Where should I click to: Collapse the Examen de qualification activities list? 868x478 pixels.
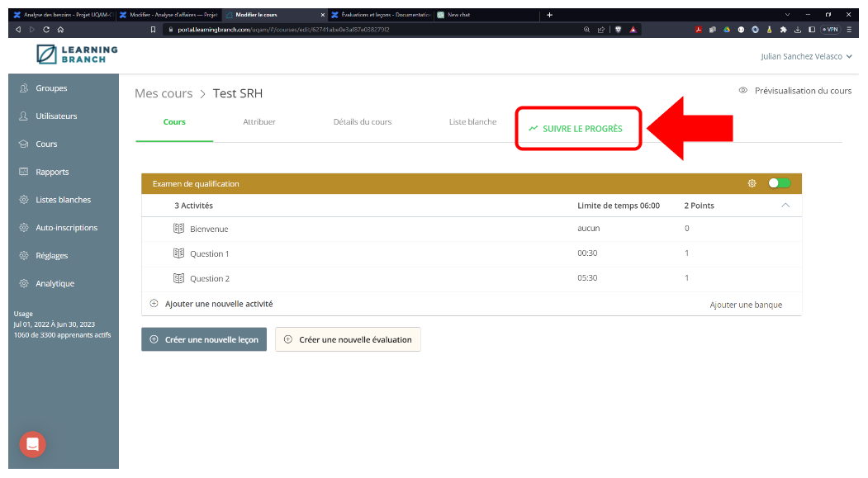click(x=785, y=206)
